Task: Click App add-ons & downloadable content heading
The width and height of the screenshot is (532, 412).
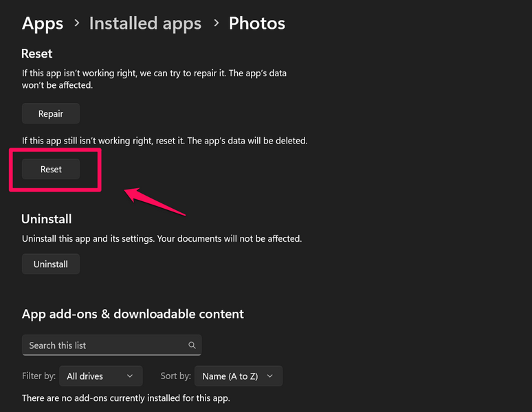Action: point(133,314)
